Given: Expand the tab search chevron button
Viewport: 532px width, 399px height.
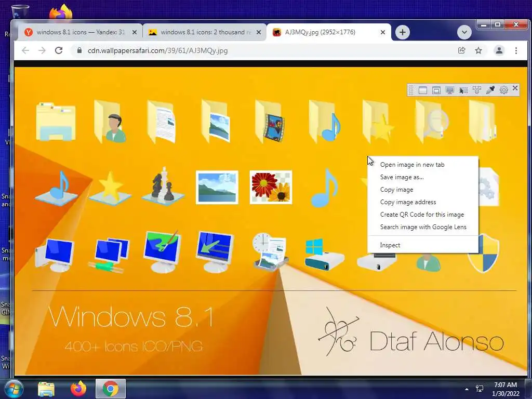Looking at the screenshot, I should (x=464, y=32).
